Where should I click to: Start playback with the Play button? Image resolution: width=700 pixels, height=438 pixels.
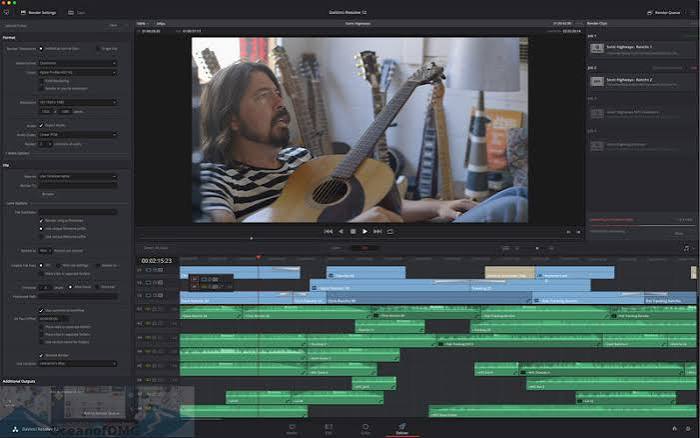365,231
